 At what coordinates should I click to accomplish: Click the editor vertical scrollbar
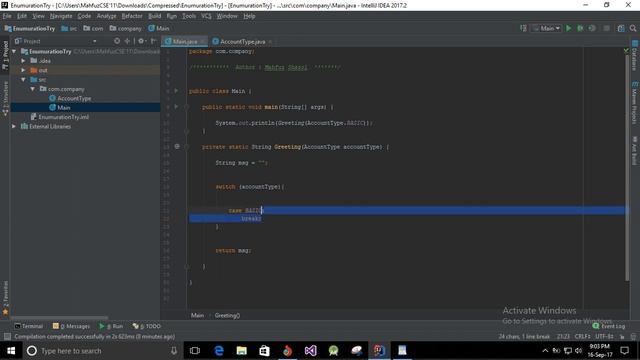coord(627,167)
